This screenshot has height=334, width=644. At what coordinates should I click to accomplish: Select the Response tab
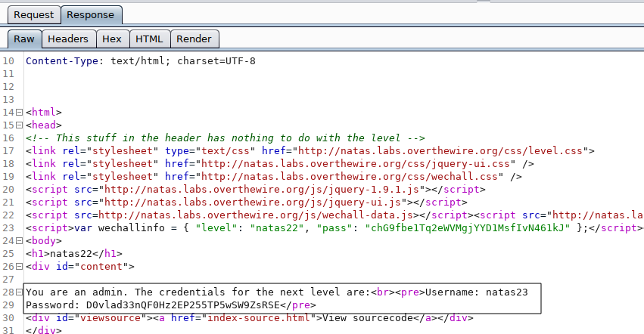91,15
